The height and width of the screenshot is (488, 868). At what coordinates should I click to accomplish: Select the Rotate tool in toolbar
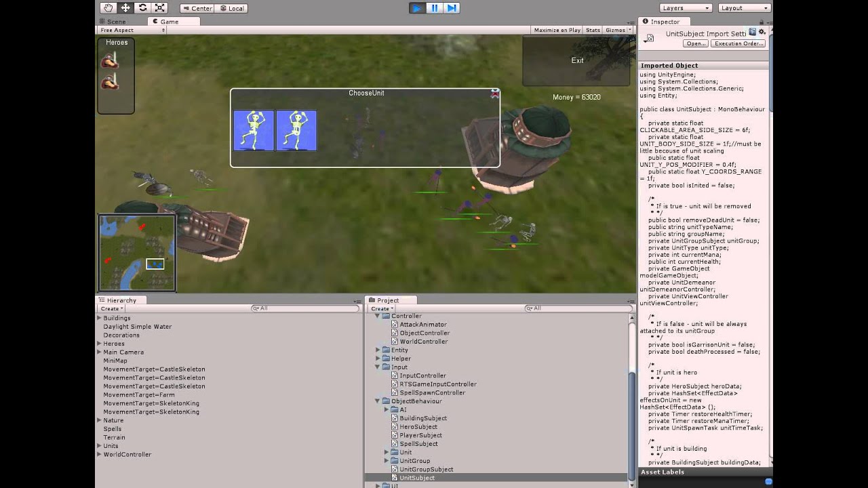142,8
